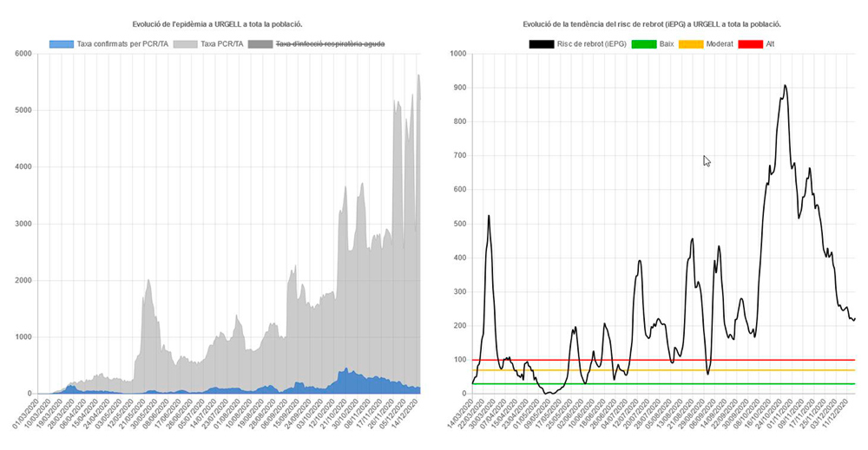The image size is (868, 450).
Task: Toggle the Taxa PCR/TA legend label
Action: coord(220,43)
